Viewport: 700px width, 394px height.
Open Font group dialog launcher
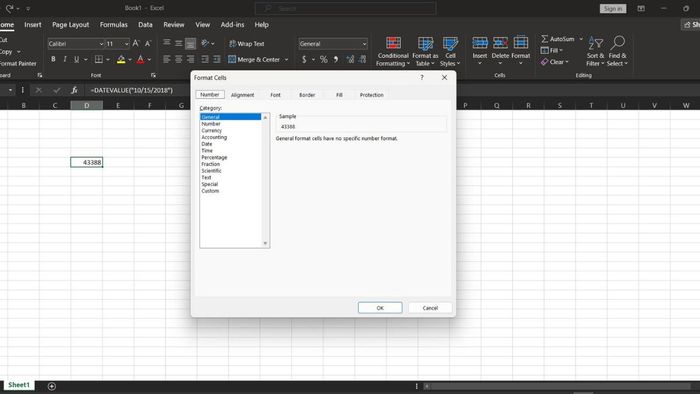point(153,75)
